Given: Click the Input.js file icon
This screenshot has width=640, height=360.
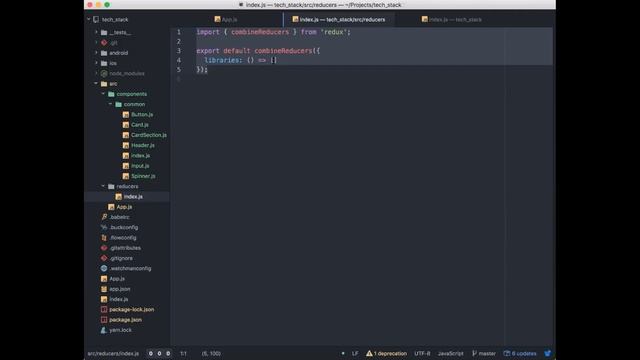Looking at the screenshot, I should tap(126, 166).
